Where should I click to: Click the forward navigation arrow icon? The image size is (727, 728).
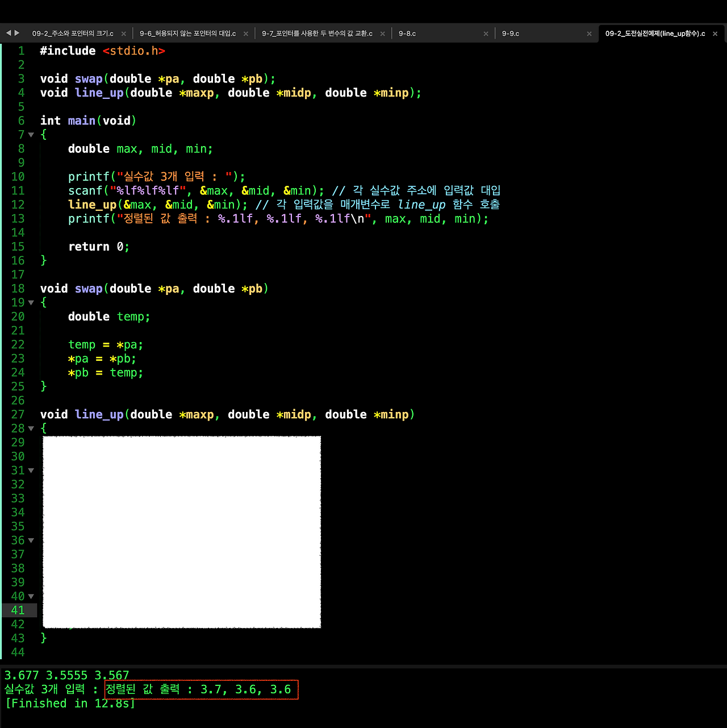(16, 33)
